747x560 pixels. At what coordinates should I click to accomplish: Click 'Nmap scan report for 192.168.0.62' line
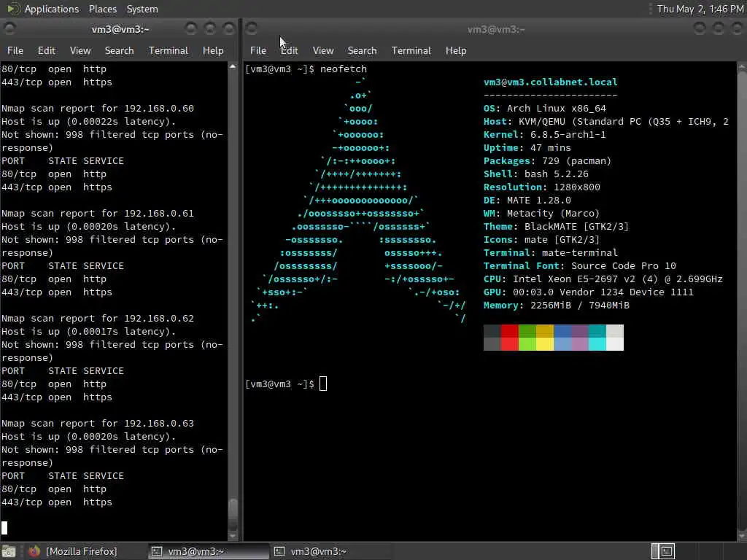(x=98, y=318)
